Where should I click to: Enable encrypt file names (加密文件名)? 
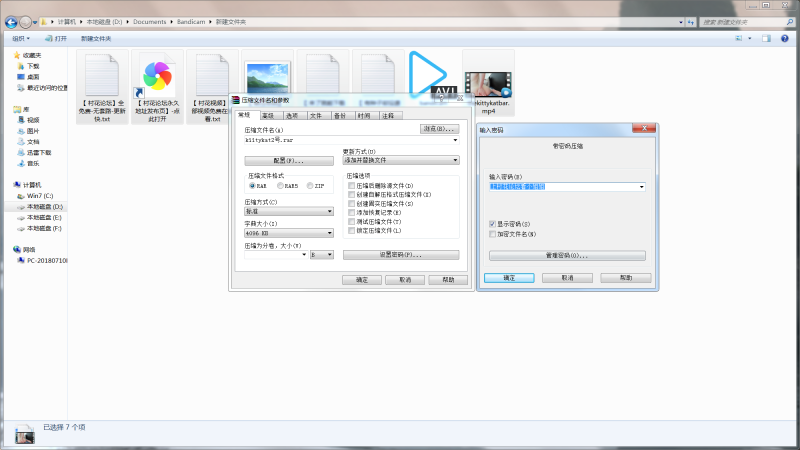[492, 234]
